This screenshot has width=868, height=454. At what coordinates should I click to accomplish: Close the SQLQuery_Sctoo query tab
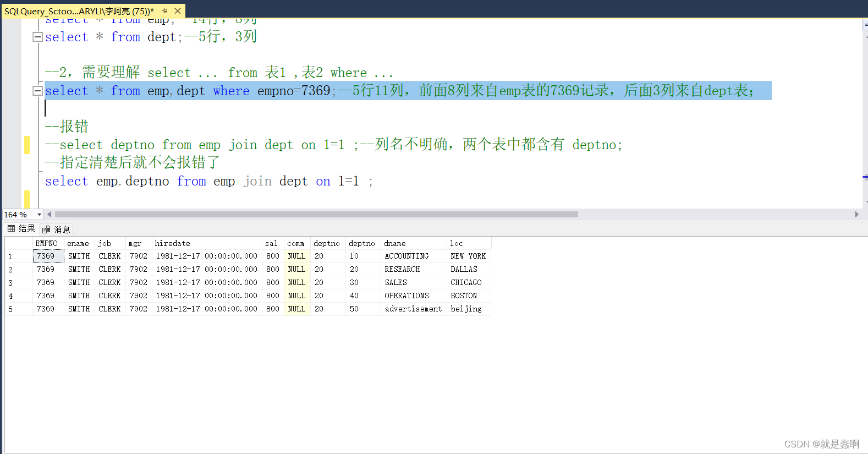(178, 10)
